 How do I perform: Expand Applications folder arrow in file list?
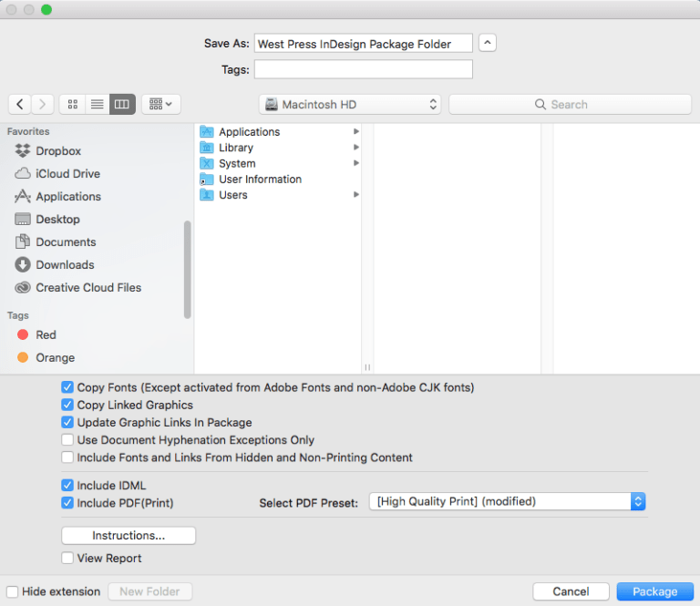(356, 131)
